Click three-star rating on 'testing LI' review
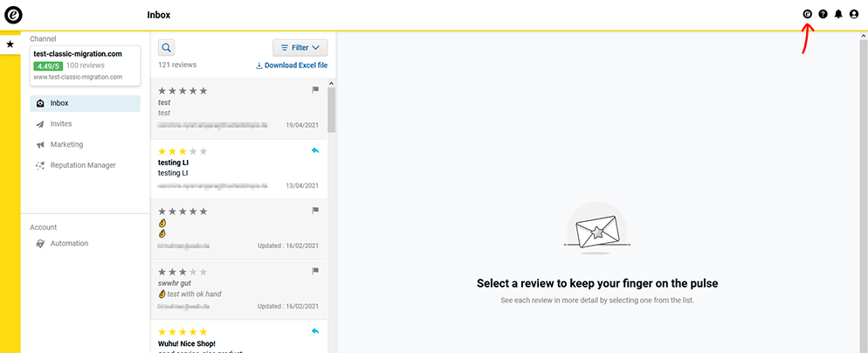The width and height of the screenshot is (868, 353). pyautogui.click(x=183, y=151)
